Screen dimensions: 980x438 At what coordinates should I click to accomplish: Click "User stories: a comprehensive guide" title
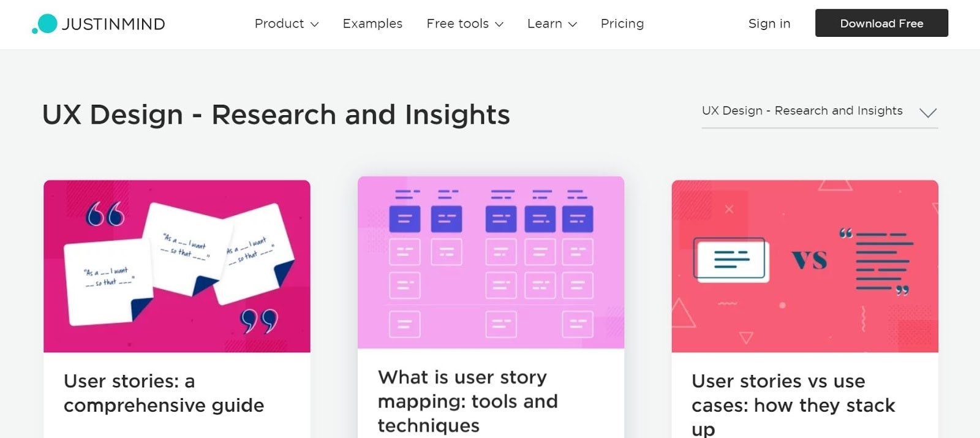pos(164,393)
